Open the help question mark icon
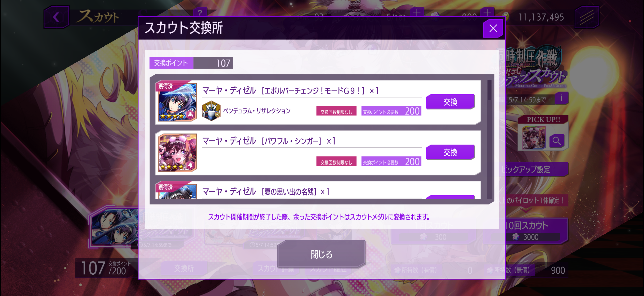Viewport: 644px width, 296px height. pos(200,13)
